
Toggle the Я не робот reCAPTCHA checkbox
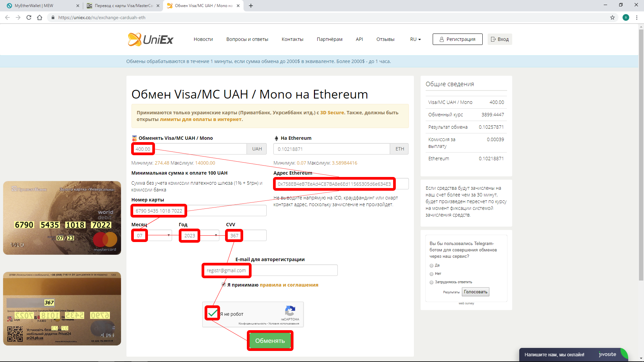(213, 313)
